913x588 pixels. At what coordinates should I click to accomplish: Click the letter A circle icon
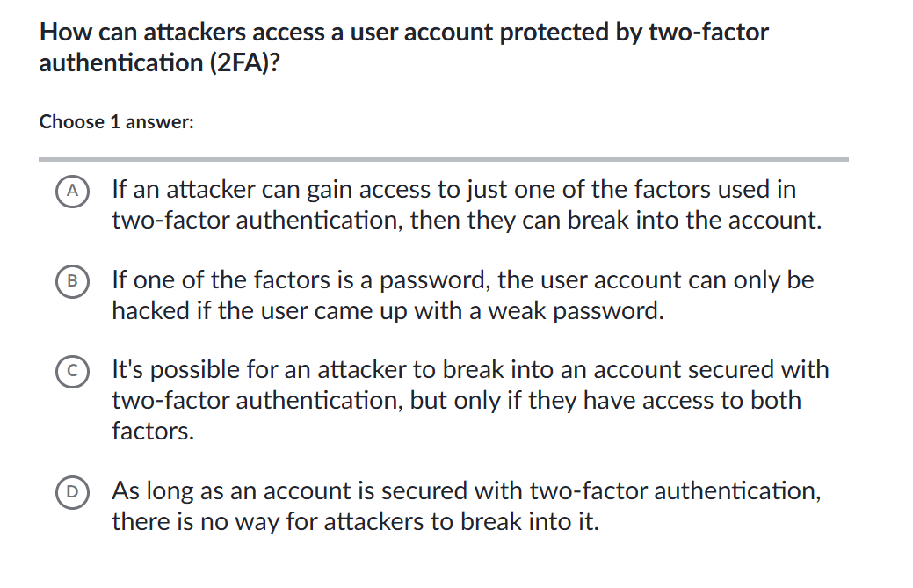tap(75, 189)
